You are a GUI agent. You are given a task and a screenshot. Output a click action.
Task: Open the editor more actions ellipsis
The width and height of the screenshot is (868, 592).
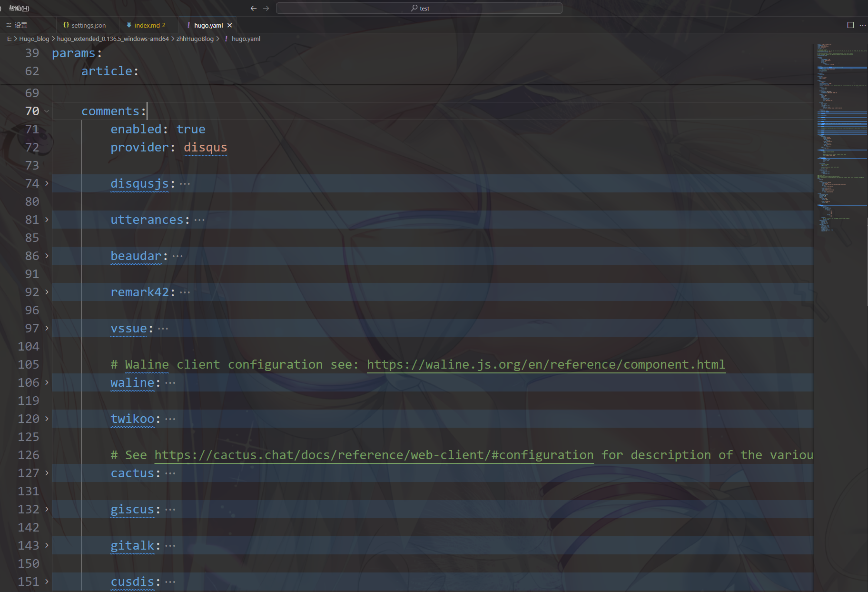(x=863, y=25)
